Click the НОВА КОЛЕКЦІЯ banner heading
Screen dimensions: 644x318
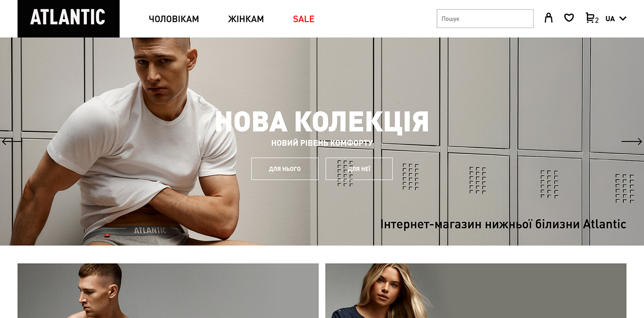coord(322,122)
